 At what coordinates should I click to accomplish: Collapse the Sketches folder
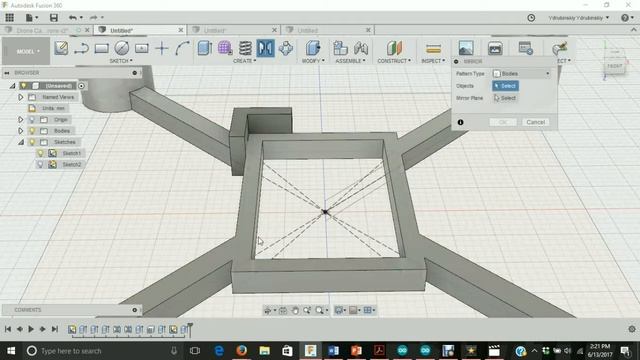point(20,142)
